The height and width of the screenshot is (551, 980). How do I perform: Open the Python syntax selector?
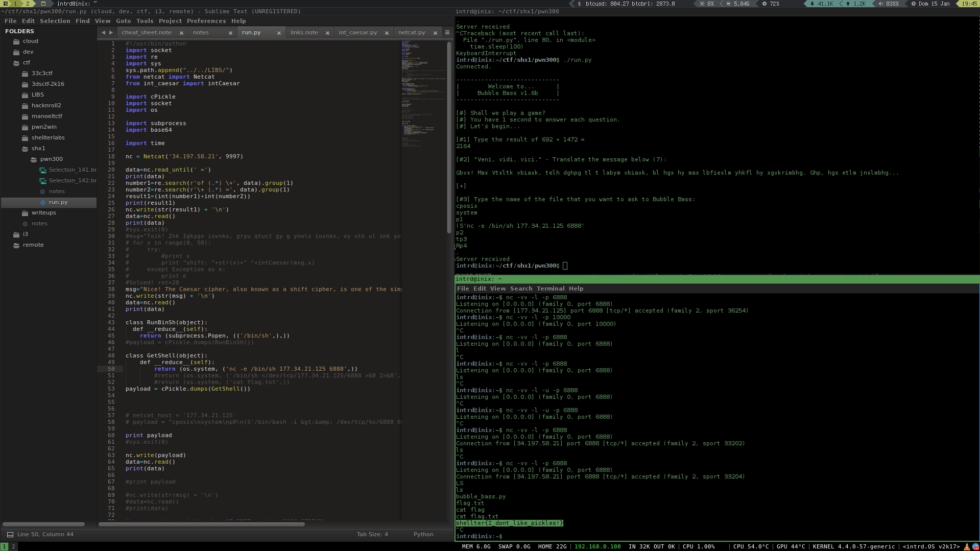(x=423, y=534)
